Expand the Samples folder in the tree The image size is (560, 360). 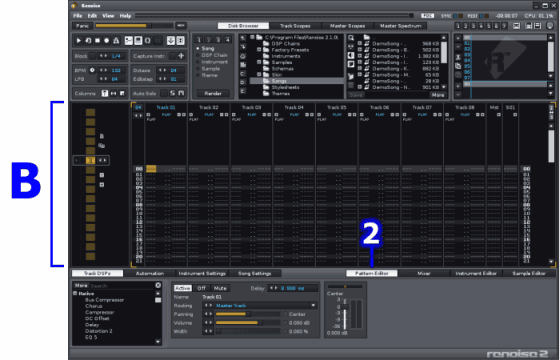click(259, 62)
